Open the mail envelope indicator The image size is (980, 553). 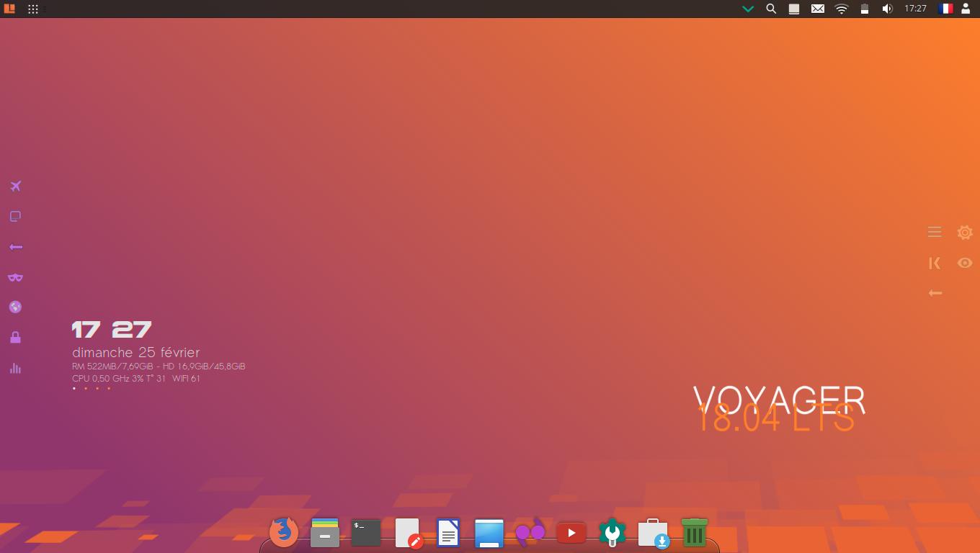click(x=818, y=9)
